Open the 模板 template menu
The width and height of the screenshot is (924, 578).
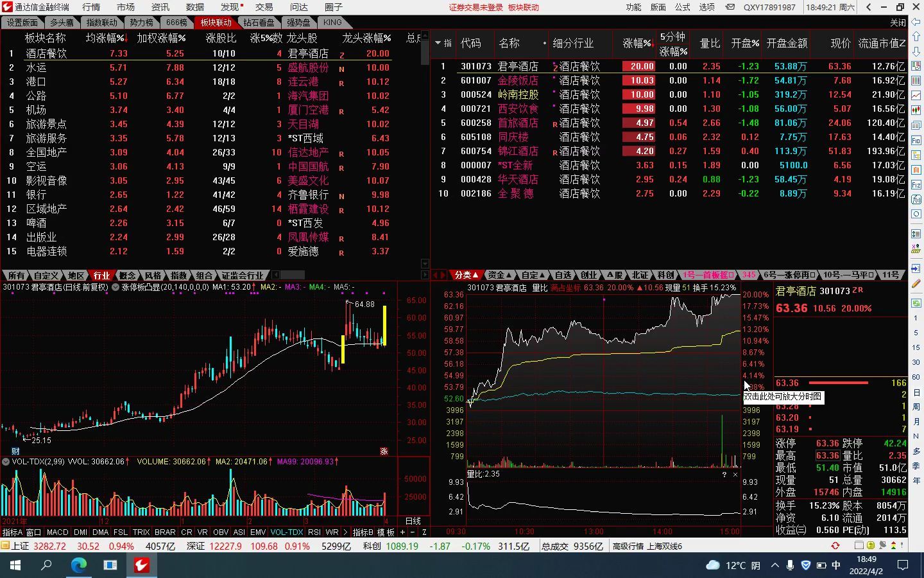tap(386, 532)
